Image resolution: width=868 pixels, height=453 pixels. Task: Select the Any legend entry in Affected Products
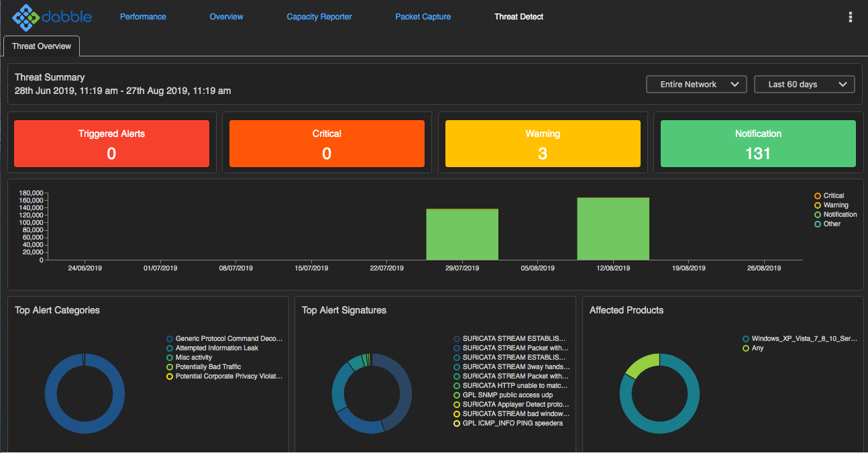pos(746,348)
